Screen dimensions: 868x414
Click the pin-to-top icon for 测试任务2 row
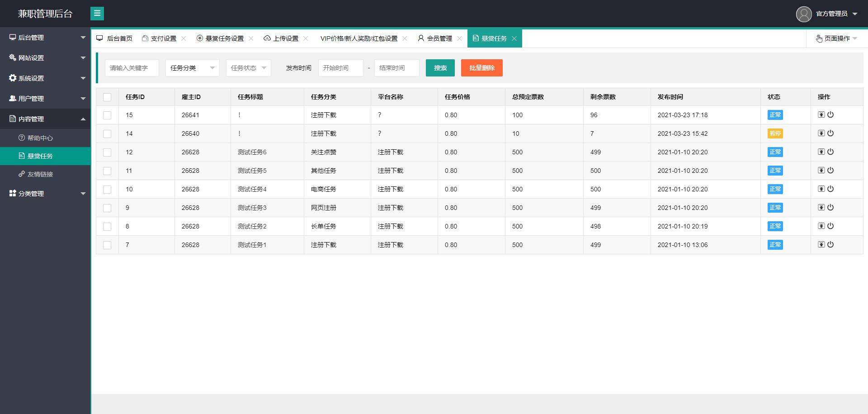coord(821,226)
